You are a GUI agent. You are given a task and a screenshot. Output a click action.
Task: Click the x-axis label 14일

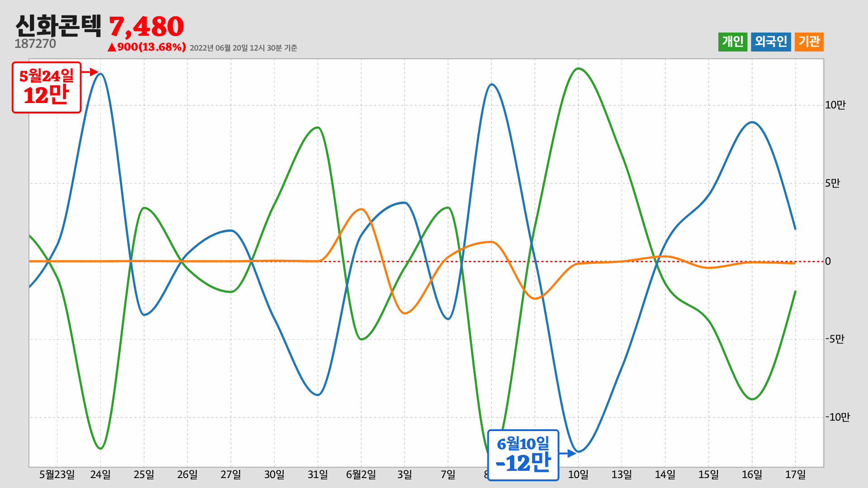point(665,474)
